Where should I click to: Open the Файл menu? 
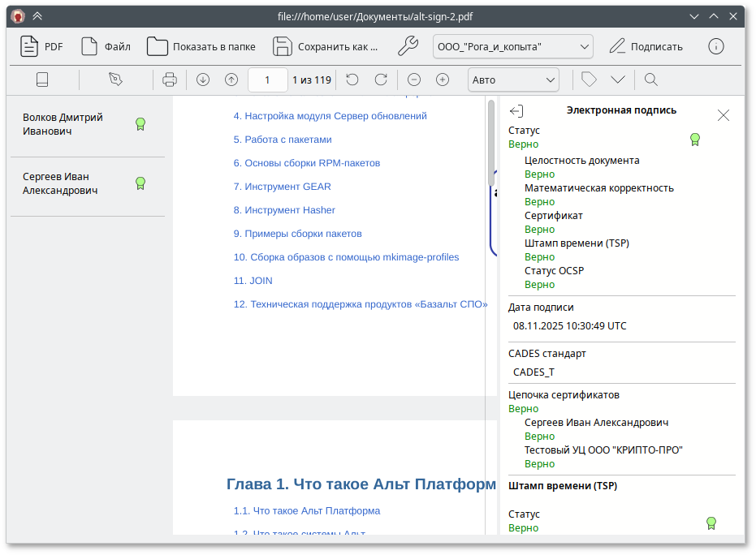pyautogui.click(x=106, y=47)
